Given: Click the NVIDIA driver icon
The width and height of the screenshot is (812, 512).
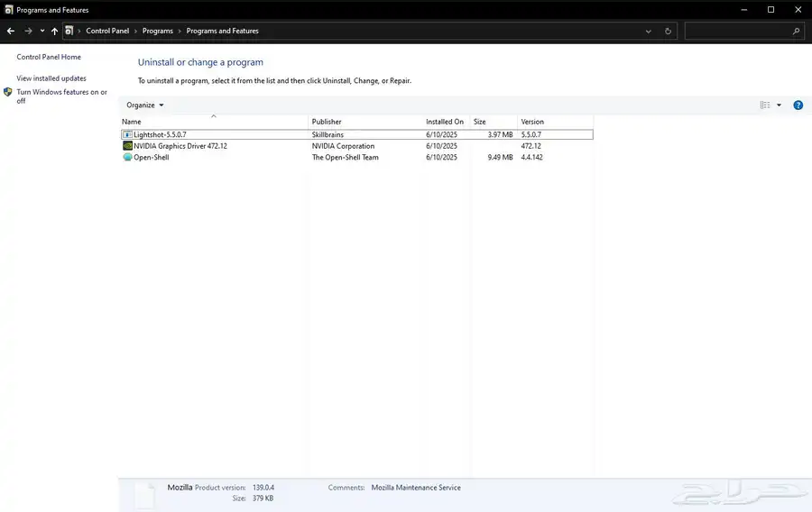Looking at the screenshot, I should [127, 146].
